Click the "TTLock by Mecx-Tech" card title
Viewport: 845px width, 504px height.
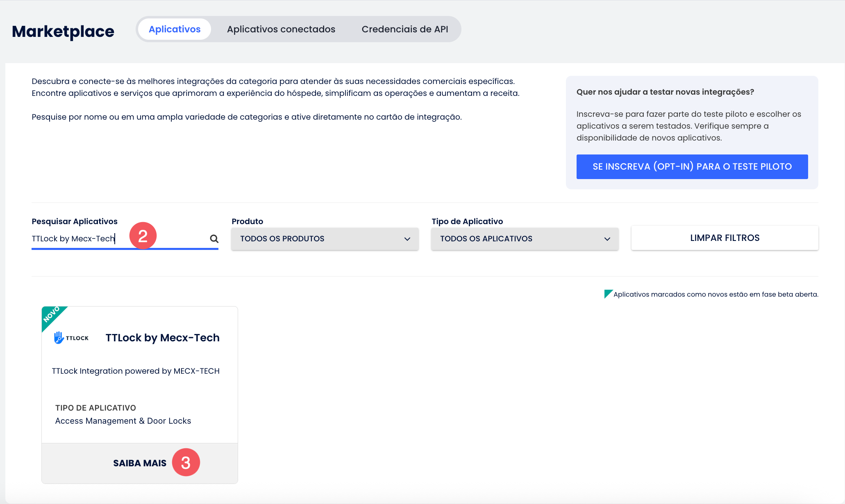click(x=162, y=337)
